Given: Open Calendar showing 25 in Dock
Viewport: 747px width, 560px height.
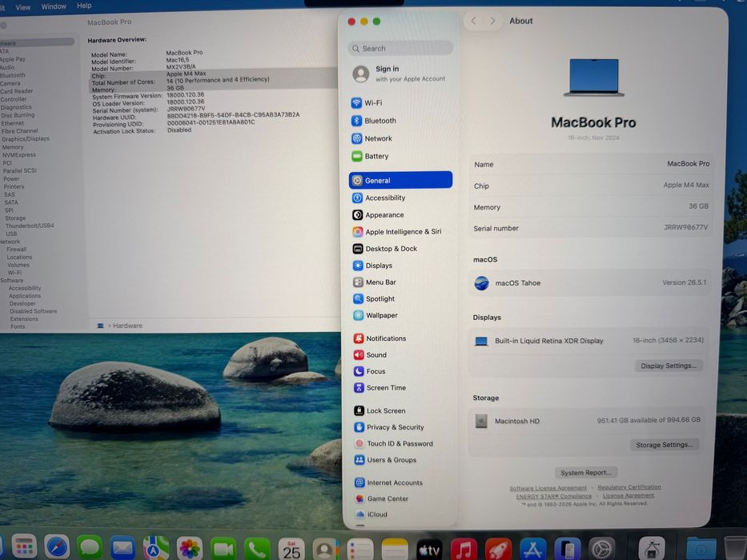Looking at the screenshot, I should coord(291,550).
